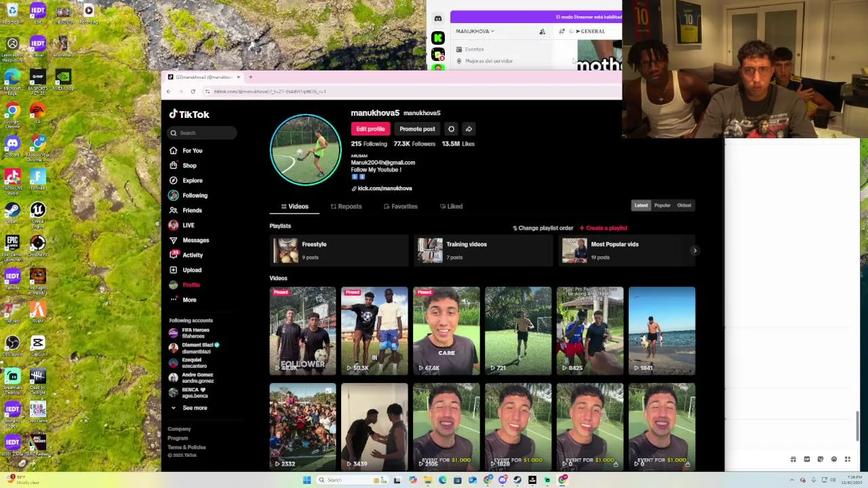Open Streamlabs Desktop shortcut
The width and height of the screenshot is (868, 488).
[12, 380]
